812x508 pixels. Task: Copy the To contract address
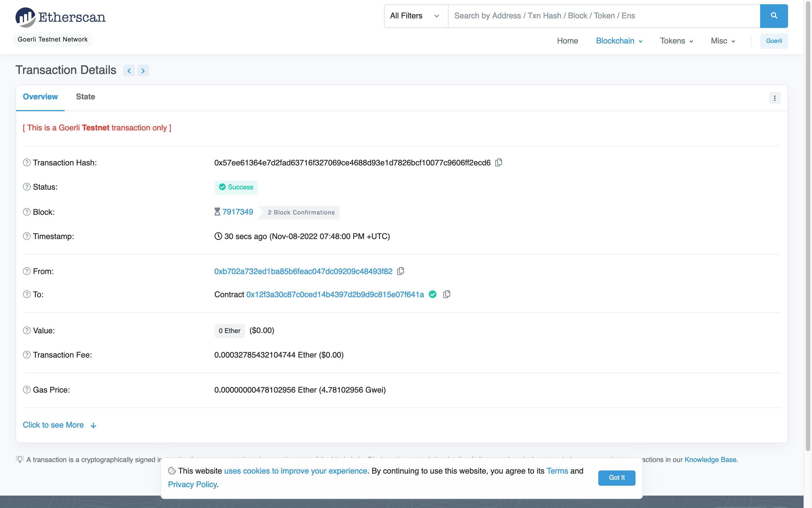[x=447, y=294]
